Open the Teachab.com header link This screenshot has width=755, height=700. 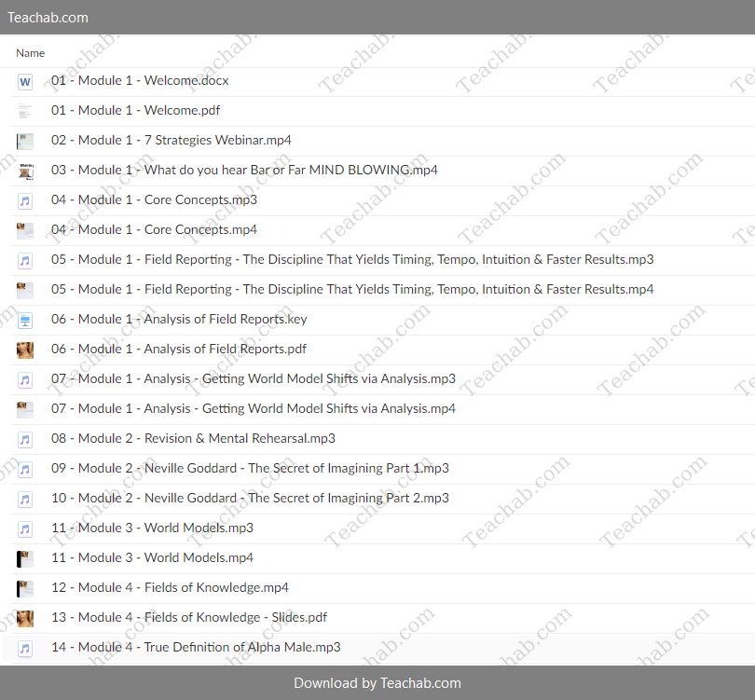(48, 18)
